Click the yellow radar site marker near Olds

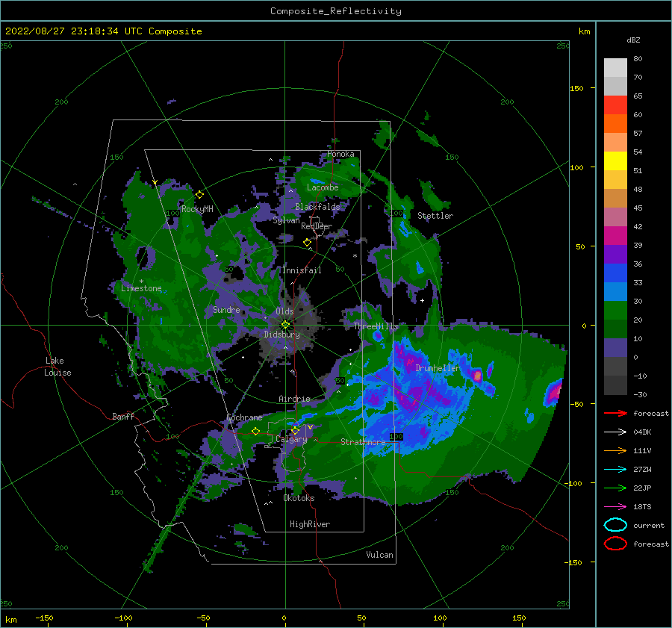tap(285, 325)
